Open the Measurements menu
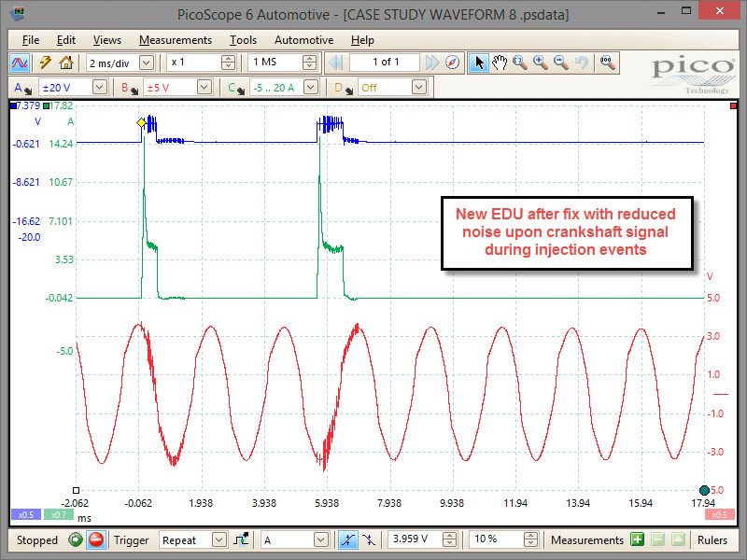The height and width of the screenshot is (560, 747). (176, 40)
